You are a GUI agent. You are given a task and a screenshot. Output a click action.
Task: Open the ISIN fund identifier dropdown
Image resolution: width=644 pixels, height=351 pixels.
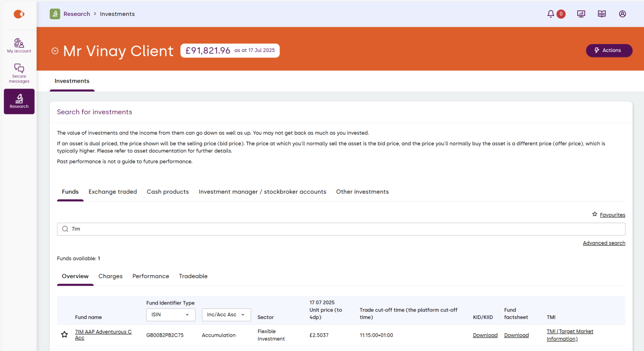pyautogui.click(x=170, y=315)
